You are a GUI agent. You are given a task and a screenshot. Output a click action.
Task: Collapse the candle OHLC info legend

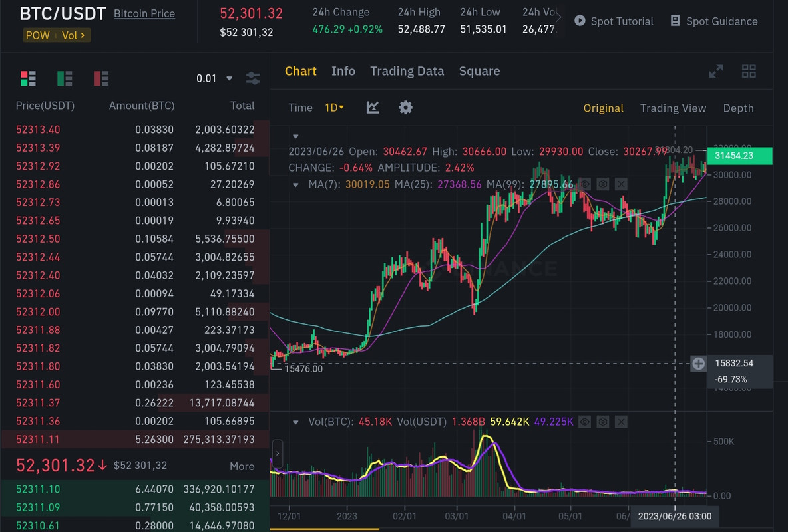(295, 136)
